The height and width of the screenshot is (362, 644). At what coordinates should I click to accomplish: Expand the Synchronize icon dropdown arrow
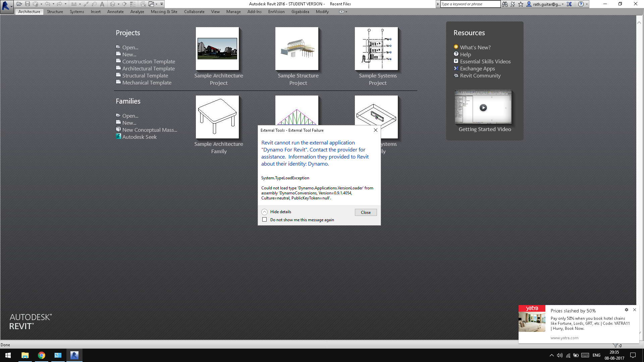click(x=41, y=4)
